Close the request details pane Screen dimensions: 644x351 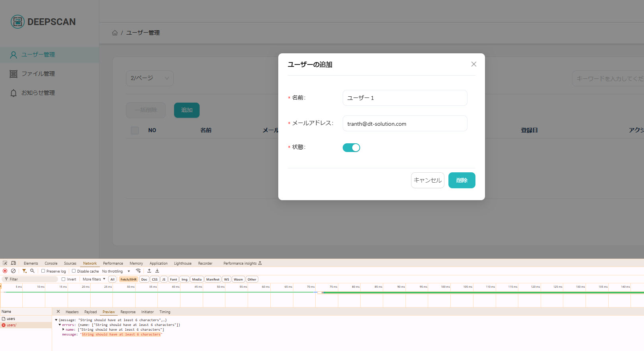tap(58, 312)
